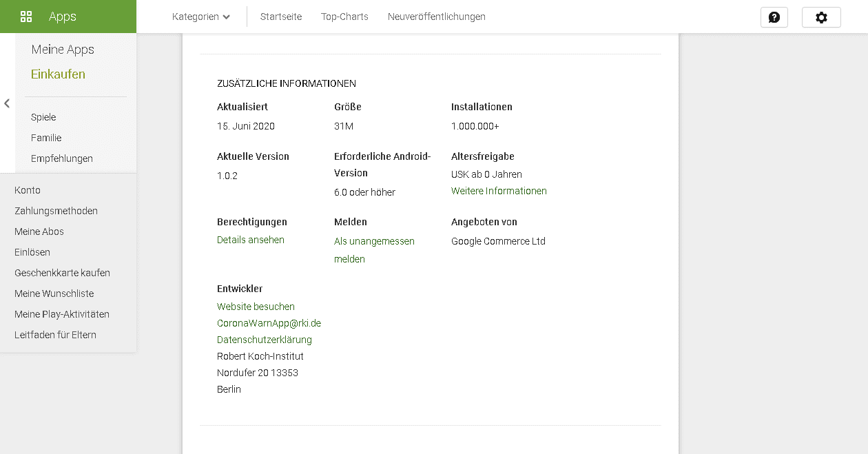
Task: Click installations value 1.000.000+
Action: click(475, 126)
